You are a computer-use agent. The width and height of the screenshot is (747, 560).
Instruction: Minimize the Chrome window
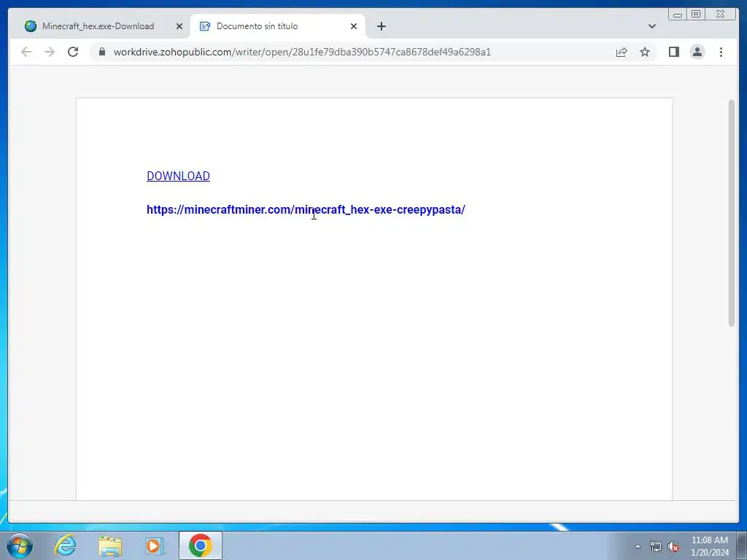pyautogui.click(x=677, y=15)
